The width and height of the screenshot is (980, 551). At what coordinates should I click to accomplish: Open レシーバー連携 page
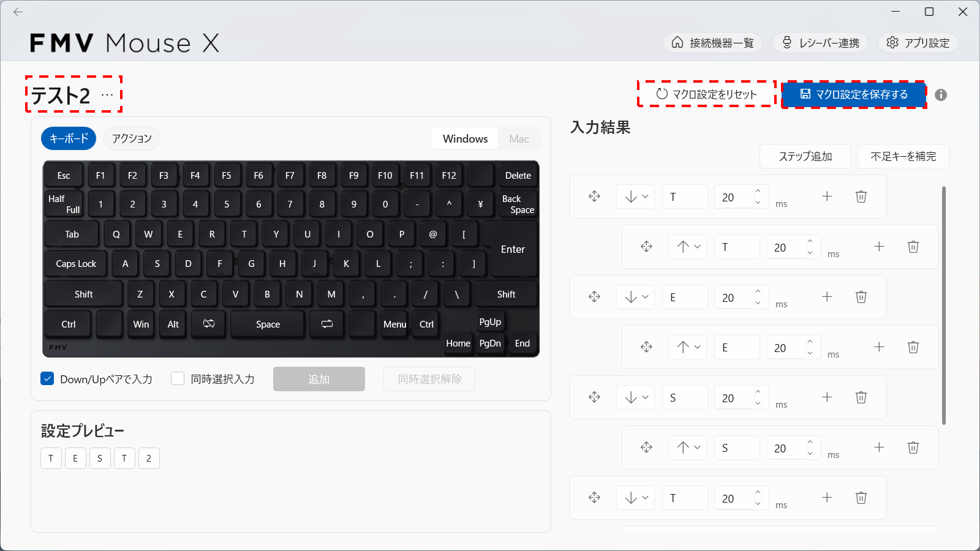click(x=820, y=42)
